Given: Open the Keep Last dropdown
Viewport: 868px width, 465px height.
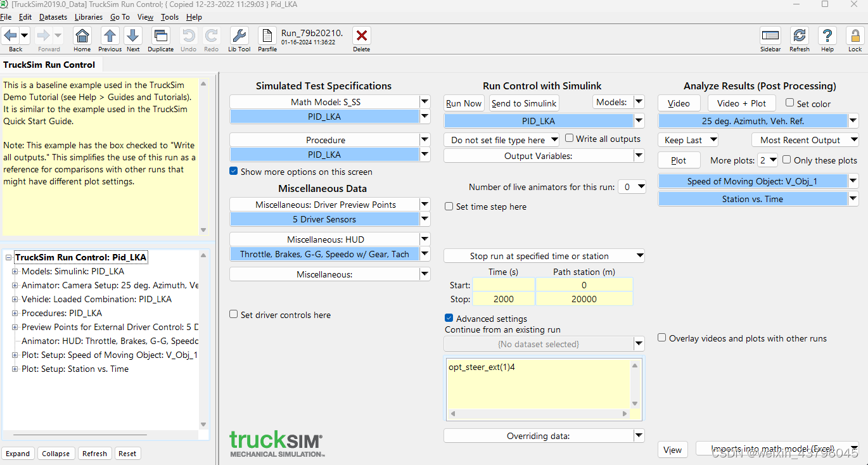Looking at the screenshot, I should [x=688, y=140].
